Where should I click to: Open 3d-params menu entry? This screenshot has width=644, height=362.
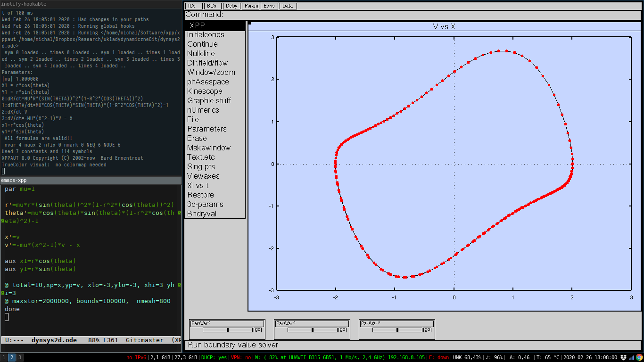click(x=215, y=205)
